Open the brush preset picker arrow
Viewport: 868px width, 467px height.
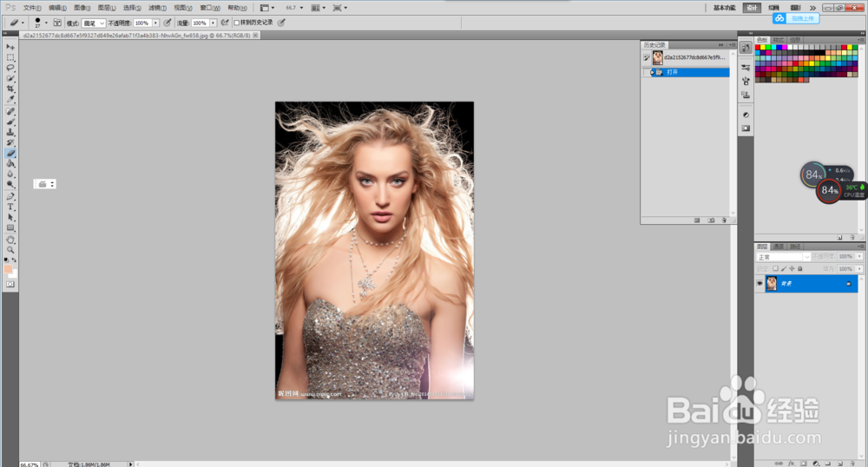tap(46, 23)
